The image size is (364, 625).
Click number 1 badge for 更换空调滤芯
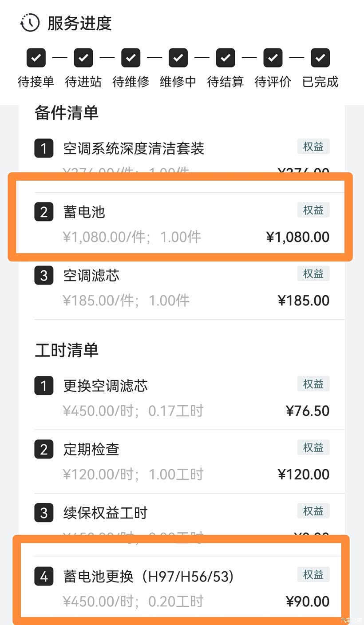[x=44, y=386]
